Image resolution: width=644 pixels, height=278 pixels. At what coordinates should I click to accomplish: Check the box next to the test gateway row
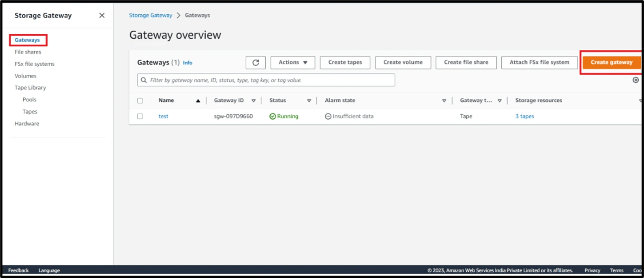point(140,116)
